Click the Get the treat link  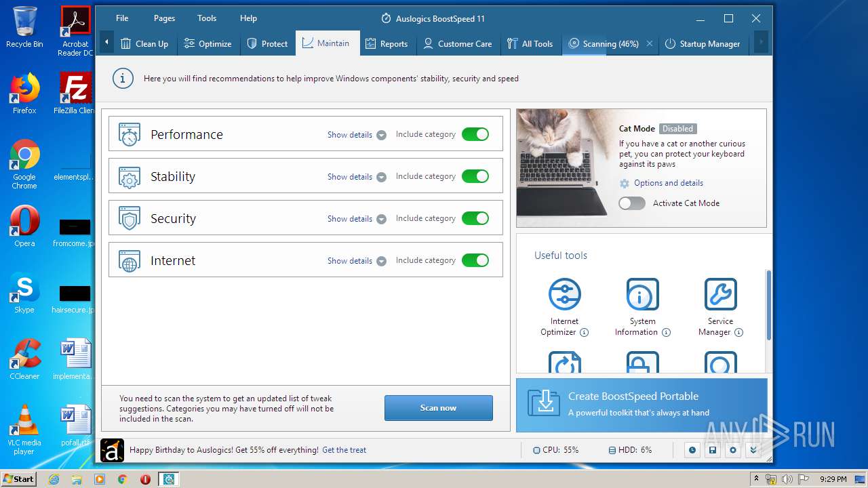344,450
